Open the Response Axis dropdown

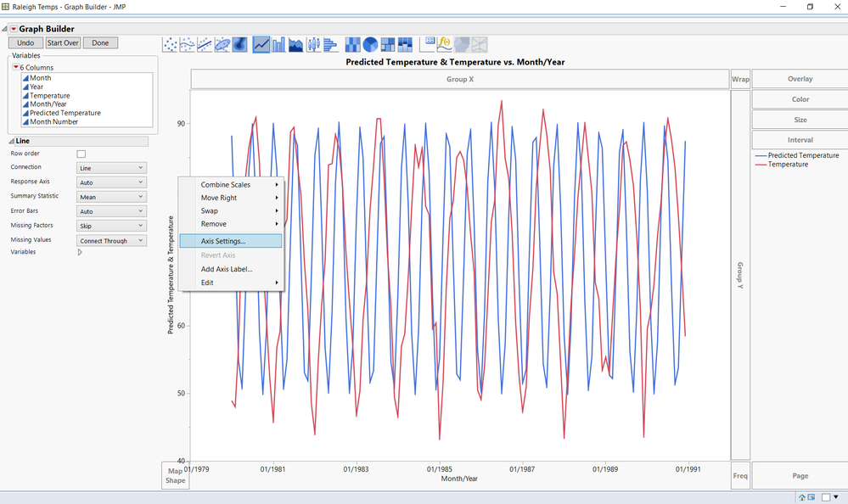click(111, 182)
